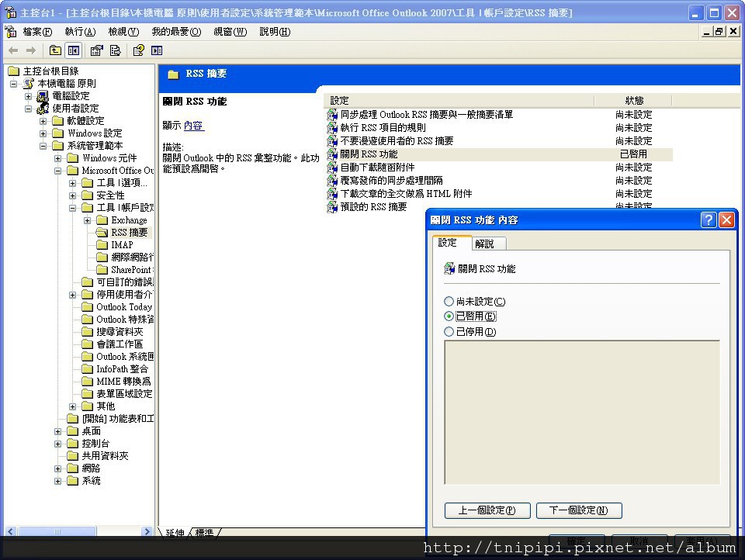Open the 檔案(F) menu

37,32
